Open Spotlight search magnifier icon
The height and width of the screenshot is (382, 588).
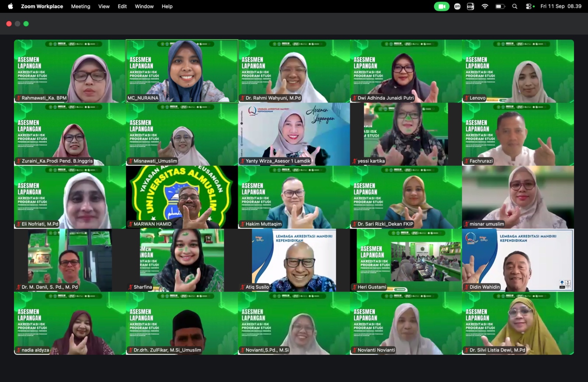tap(515, 6)
